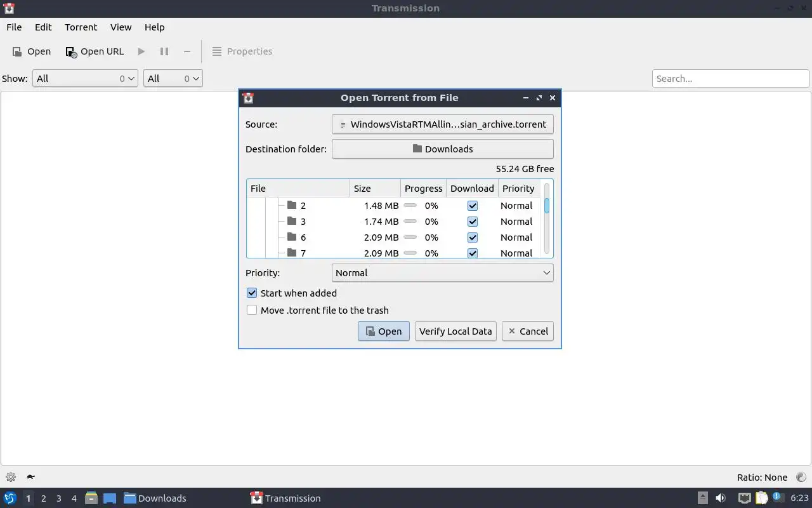Viewport: 812px width, 508px height.
Task: Click the File column header
Action: (x=298, y=189)
